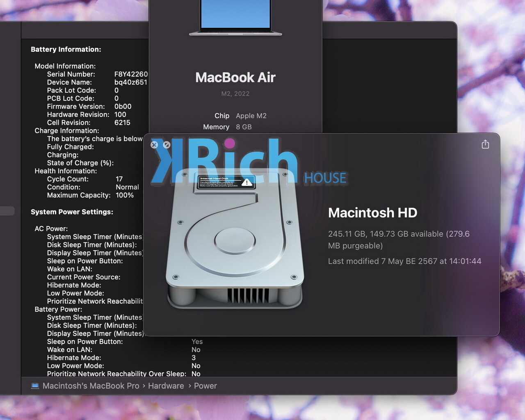Click the 'State of Charge (%):' row
525x420 pixels.
80,163
